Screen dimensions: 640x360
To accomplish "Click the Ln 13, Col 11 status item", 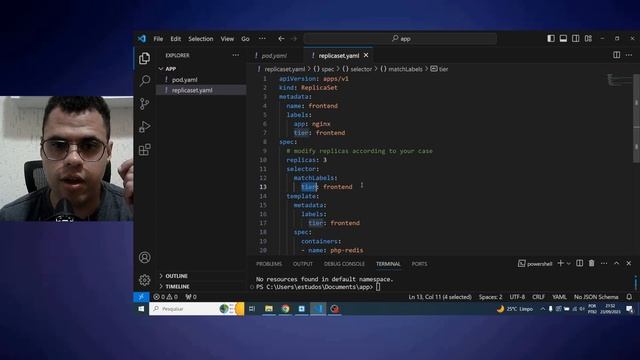I will (440, 297).
